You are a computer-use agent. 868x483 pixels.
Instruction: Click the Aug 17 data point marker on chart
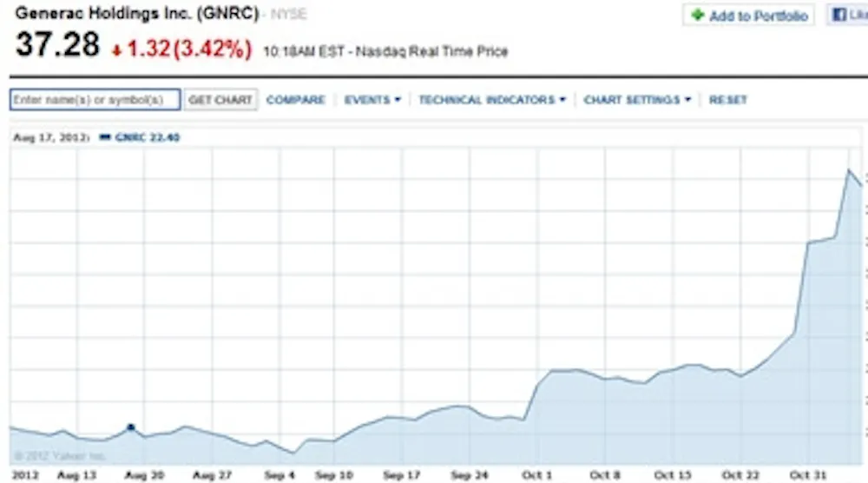[131, 427]
